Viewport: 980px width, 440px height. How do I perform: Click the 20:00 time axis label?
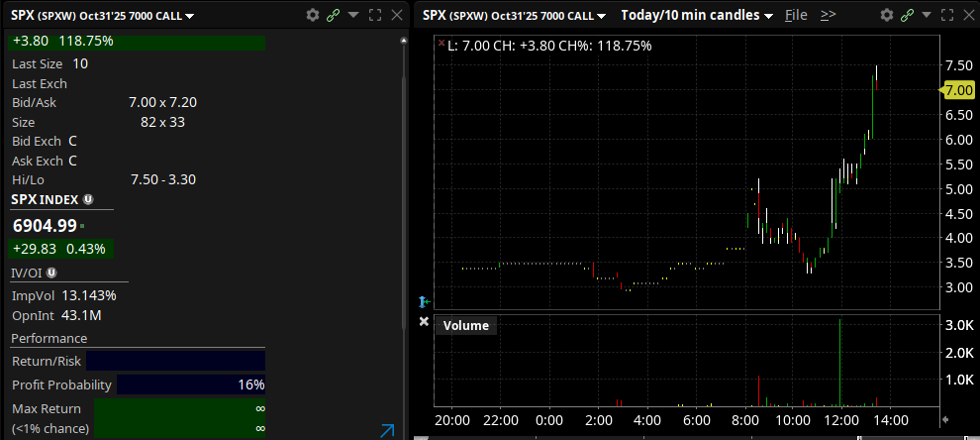pyautogui.click(x=451, y=420)
